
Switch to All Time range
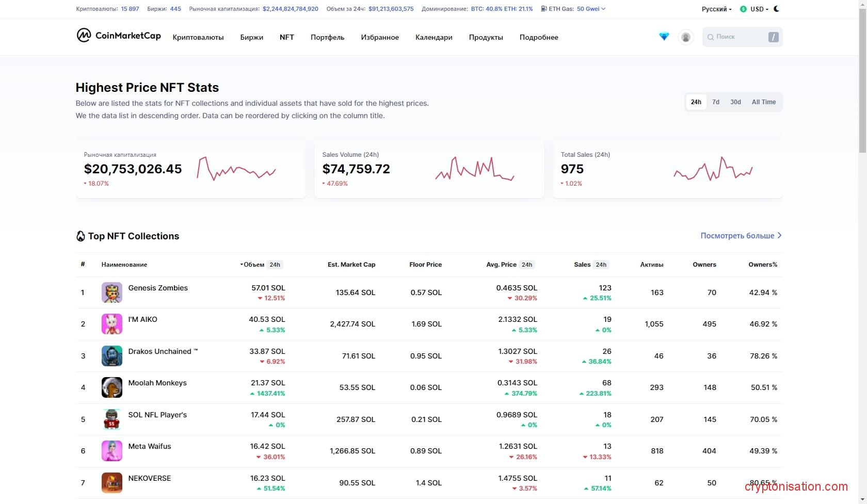click(763, 102)
